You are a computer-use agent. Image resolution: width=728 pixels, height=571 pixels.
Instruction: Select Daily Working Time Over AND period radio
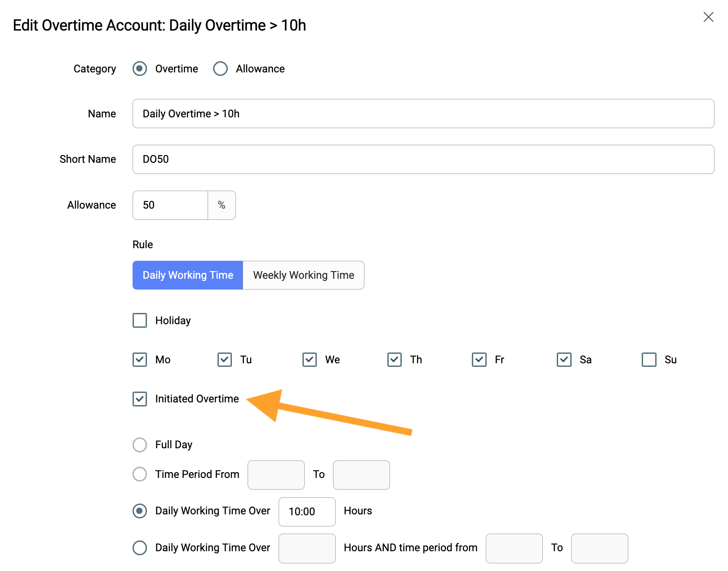(140, 548)
